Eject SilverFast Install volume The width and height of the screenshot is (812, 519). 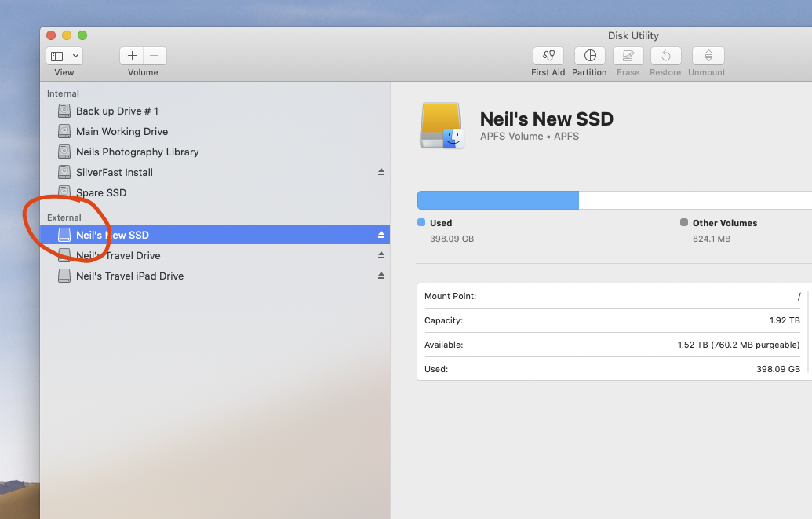[x=381, y=172]
